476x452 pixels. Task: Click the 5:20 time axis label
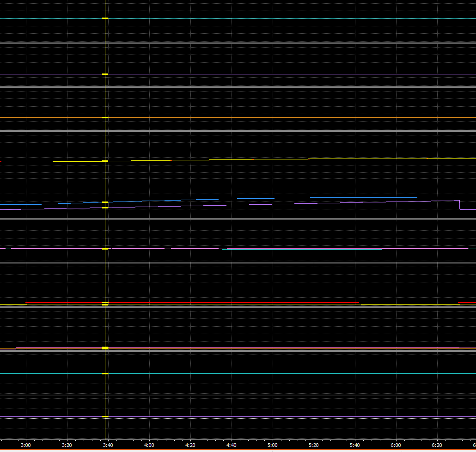(314, 445)
